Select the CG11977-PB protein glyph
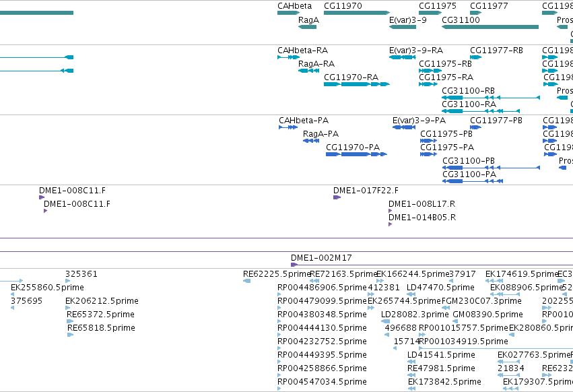Viewport: 573px width, 392px height. 475,127
